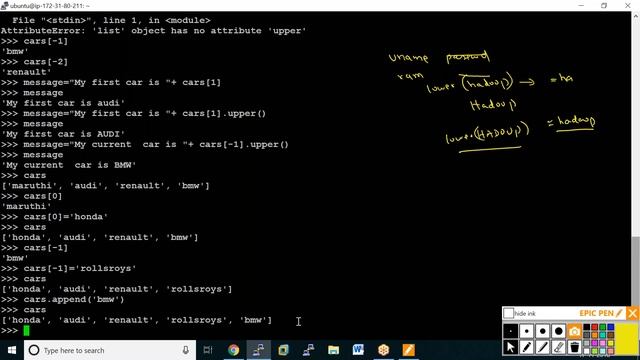Click the scrollbar up arrow
Image resolution: width=640 pixels, height=360 pixels.
[636, 16]
